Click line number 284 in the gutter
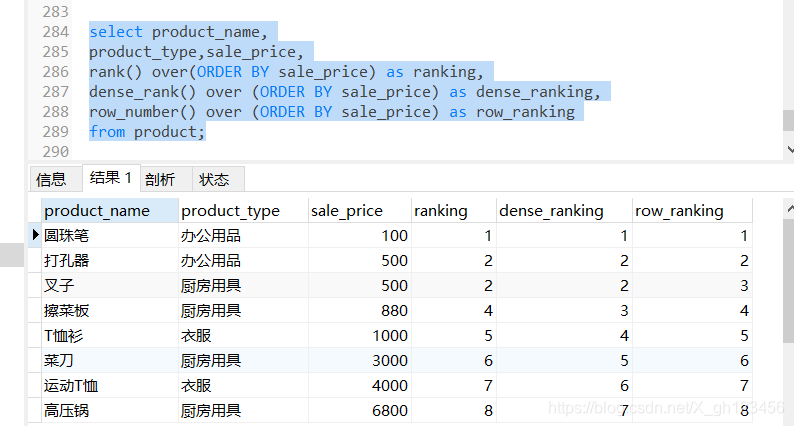 coord(55,32)
